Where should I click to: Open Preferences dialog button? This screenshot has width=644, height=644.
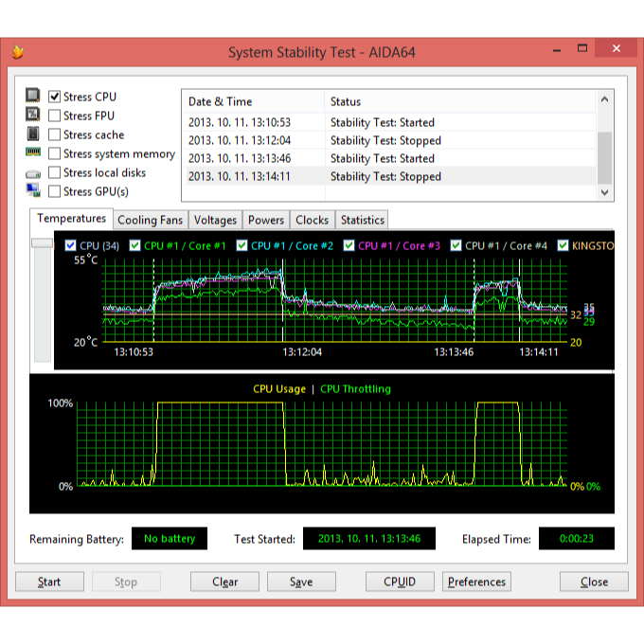[476, 581]
